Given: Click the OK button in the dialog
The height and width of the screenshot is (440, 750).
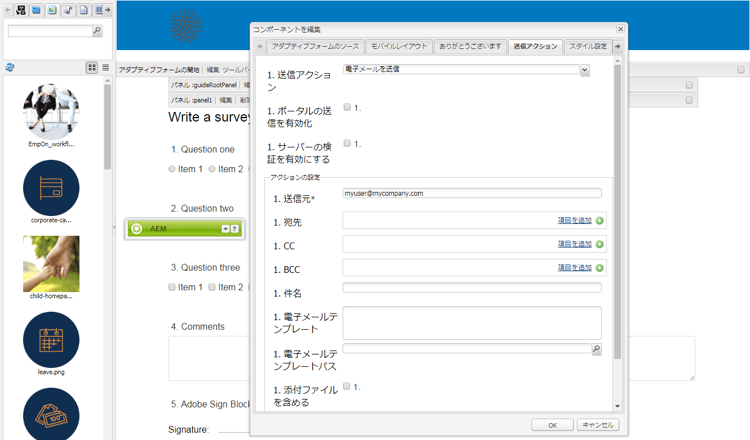Looking at the screenshot, I should pos(552,425).
